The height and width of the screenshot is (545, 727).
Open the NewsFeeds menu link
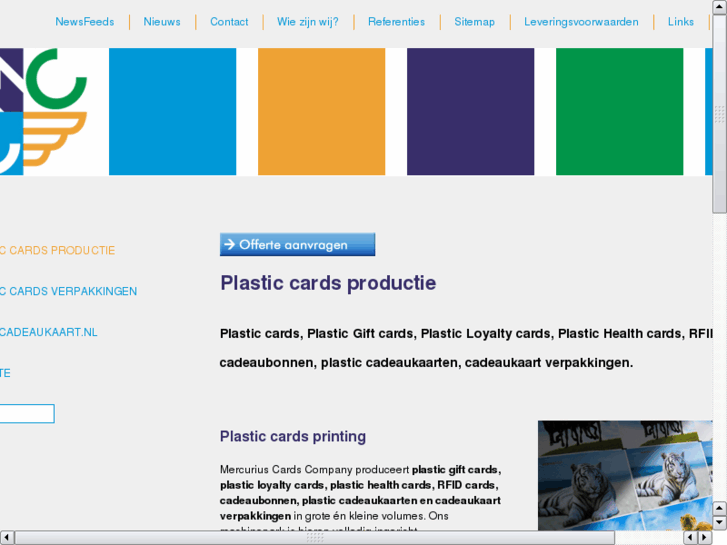[x=84, y=22]
